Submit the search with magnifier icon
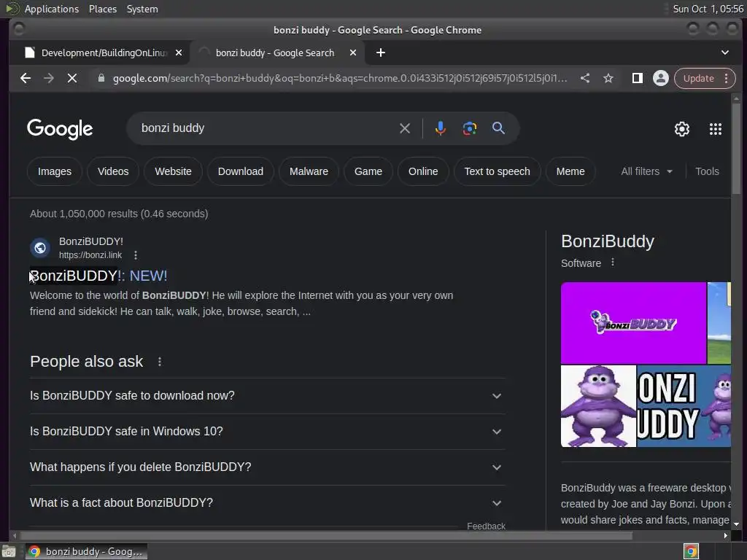The image size is (747, 560). click(498, 128)
